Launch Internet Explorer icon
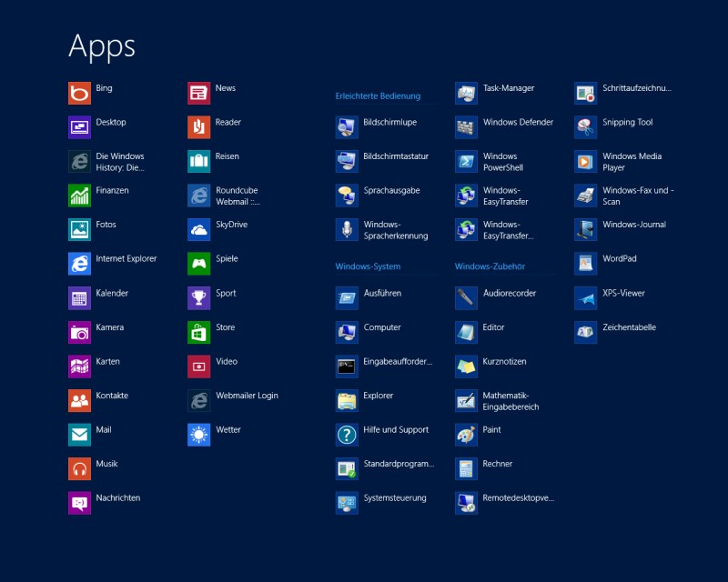This screenshot has width=728, height=582. tap(79, 264)
